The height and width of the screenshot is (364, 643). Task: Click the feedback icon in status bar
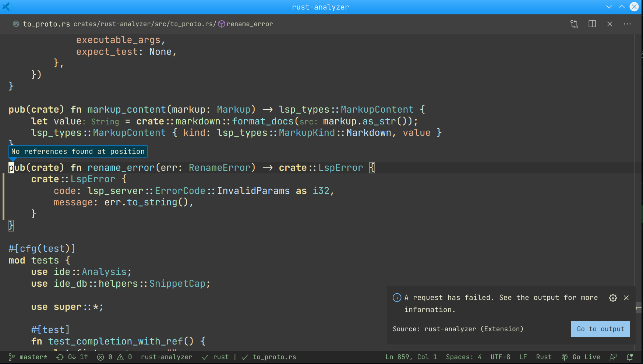pyautogui.click(x=613, y=357)
